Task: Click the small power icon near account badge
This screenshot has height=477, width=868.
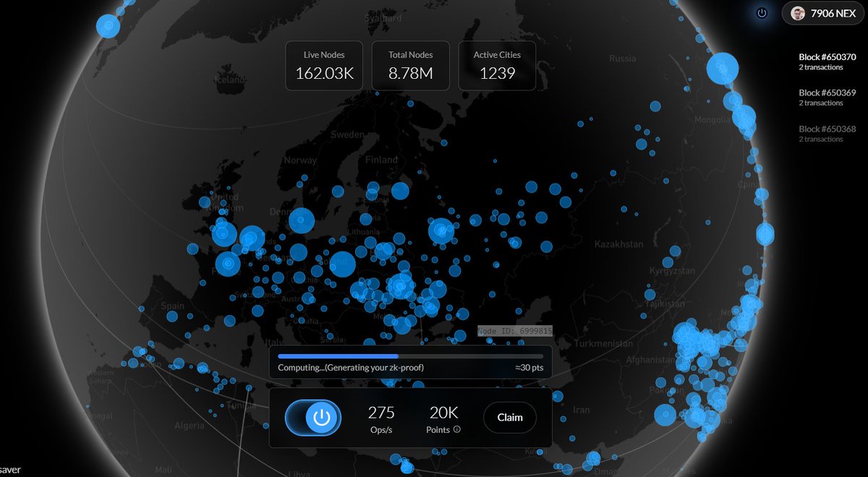Action: [x=762, y=13]
